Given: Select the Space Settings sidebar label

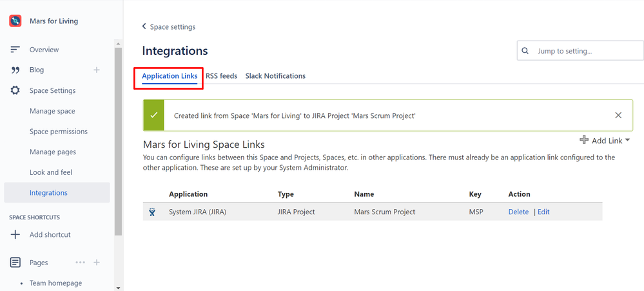Looking at the screenshot, I should [53, 90].
